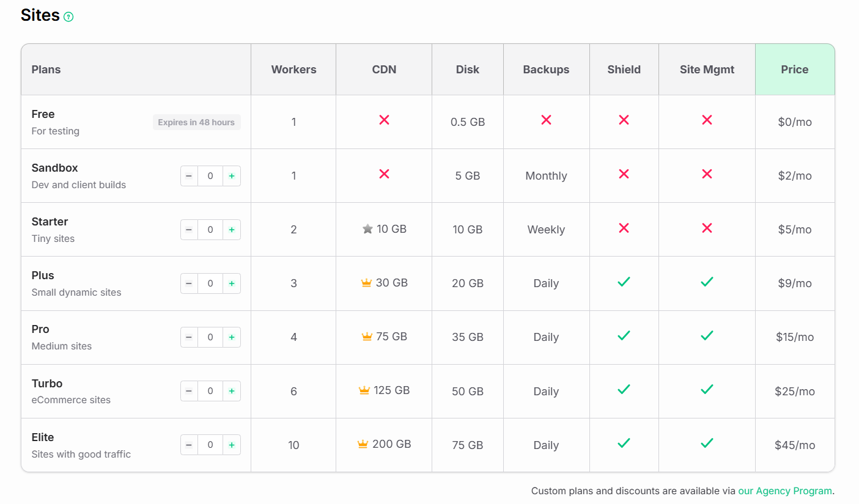Add one Plus plan using plus button
This screenshot has height=504, width=859.
click(x=232, y=283)
